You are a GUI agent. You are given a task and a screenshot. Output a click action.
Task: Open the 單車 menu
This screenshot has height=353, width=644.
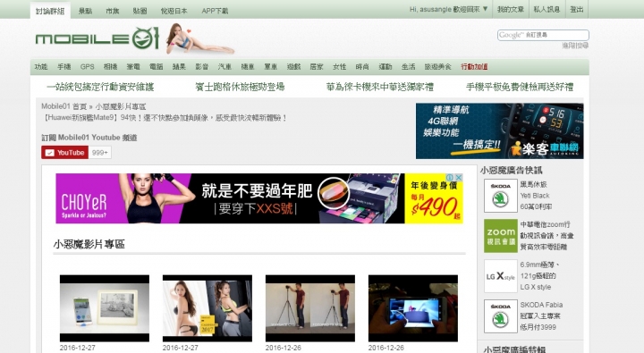[271, 66]
